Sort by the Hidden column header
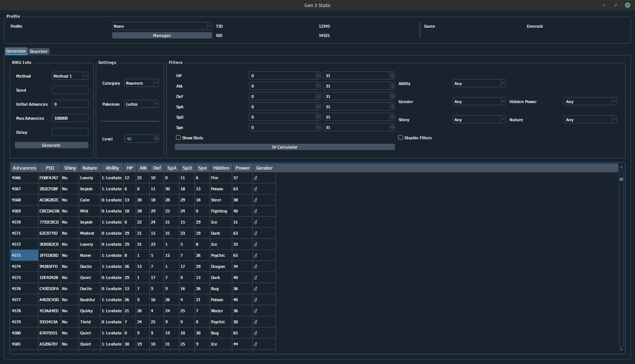 click(221, 168)
